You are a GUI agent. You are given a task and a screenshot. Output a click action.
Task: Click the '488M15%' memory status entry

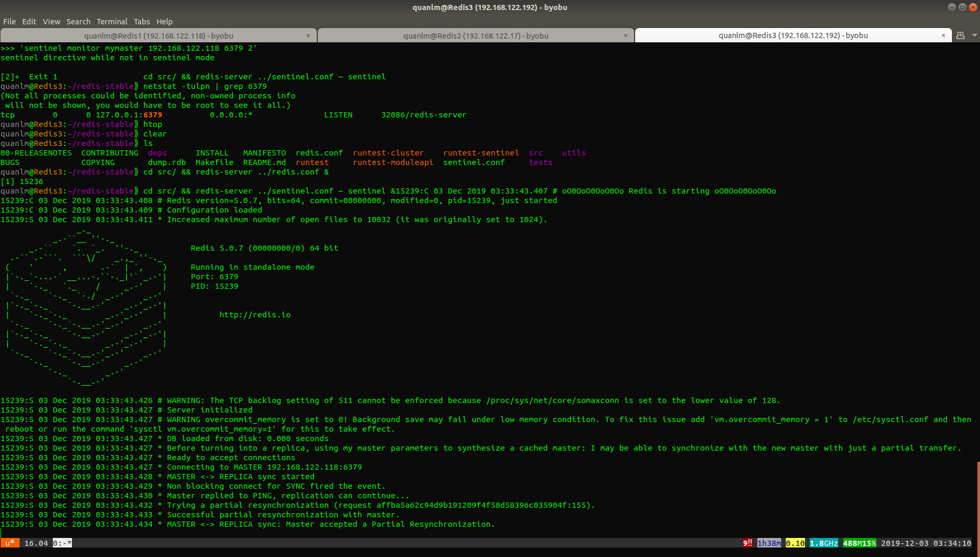coord(859,543)
